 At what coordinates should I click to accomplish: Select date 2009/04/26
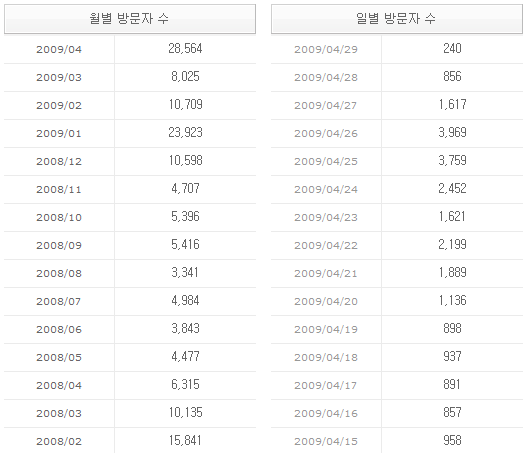326,134
